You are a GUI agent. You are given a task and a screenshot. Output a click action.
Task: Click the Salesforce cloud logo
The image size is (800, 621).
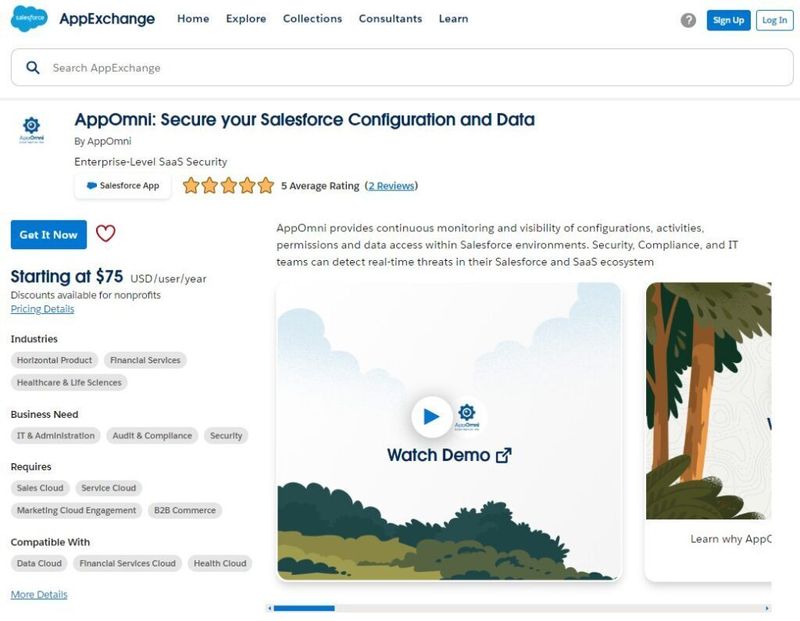[x=29, y=18]
